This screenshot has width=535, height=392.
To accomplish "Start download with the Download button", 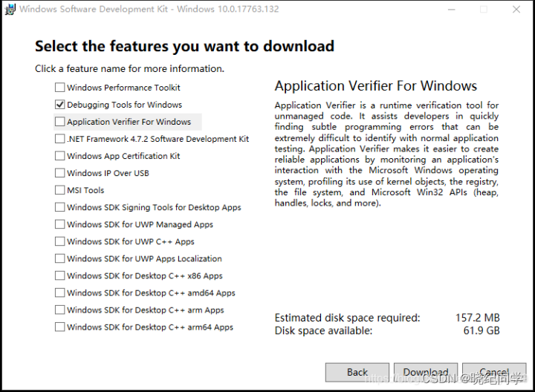I will click(426, 372).
